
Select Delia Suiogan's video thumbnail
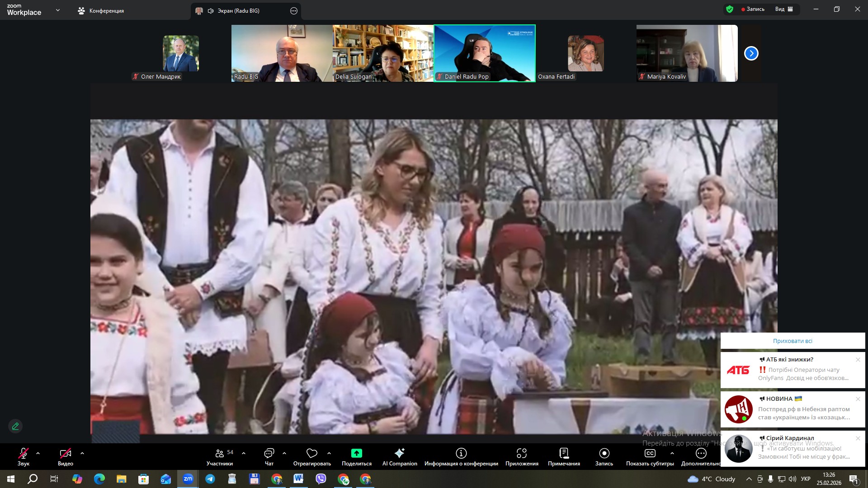click(x=383, y=53)
